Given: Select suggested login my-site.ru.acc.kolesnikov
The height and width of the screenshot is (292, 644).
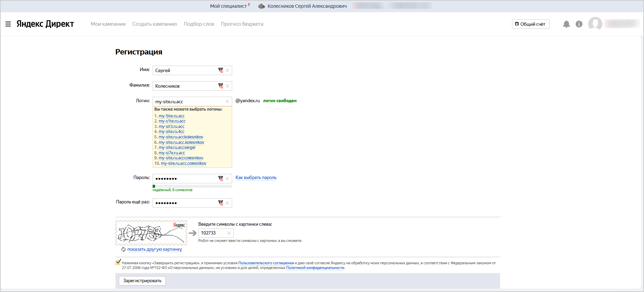Looking at the screenshot, I should point(181,142).
